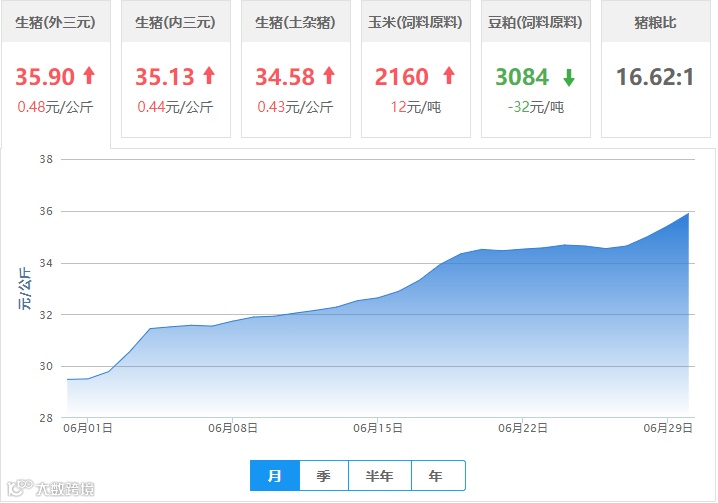The image size is (718, 503).
Task: Switch chart range to 月
Action: pos(275,476)
